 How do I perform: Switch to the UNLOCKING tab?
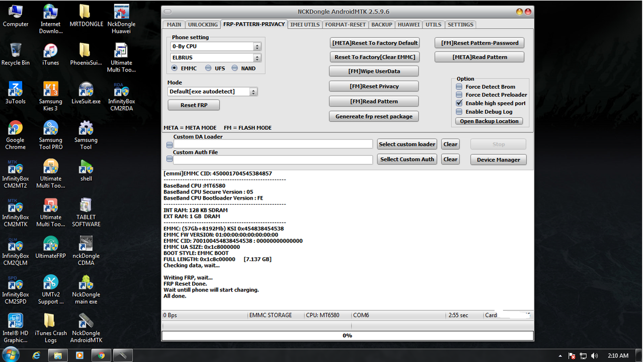coord(203,24)
